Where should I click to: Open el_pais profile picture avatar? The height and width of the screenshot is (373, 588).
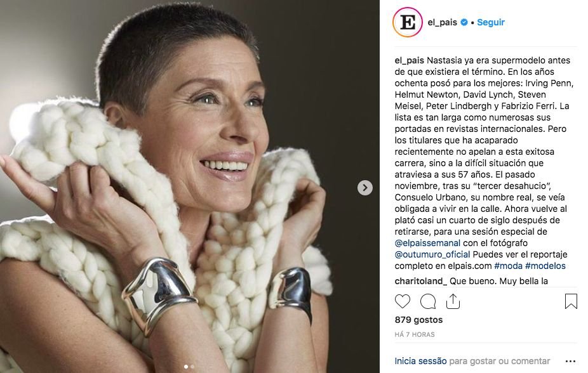(x=408, y=22)
